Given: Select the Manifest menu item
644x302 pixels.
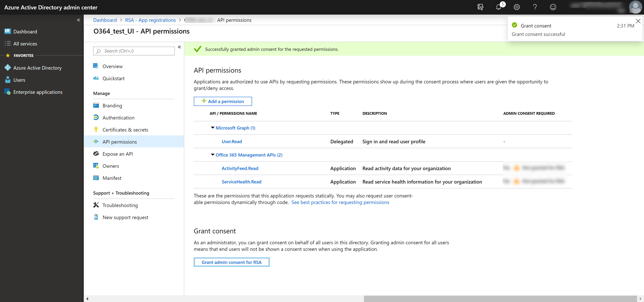Looking at the screenshot, I should (x=112, y=178).
